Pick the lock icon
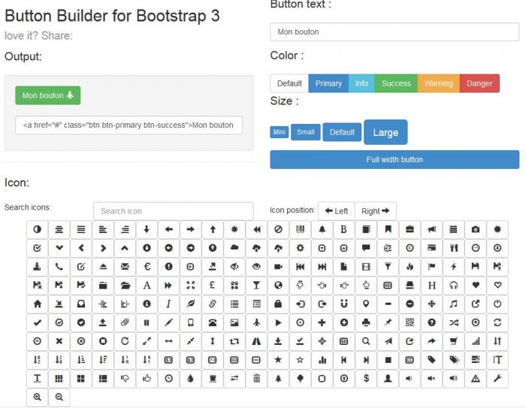 coord(278,304)
